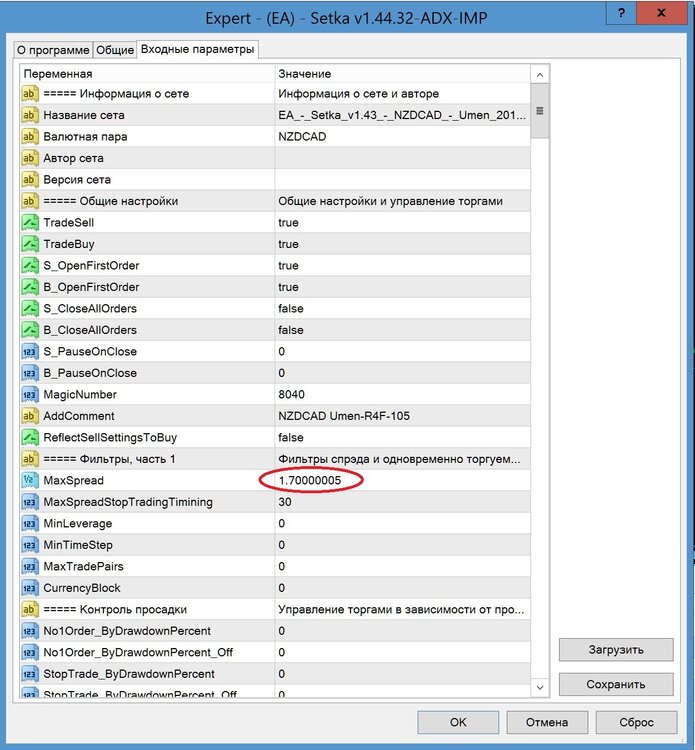Image resolution: width=695 pixels, height=750 pixels.
Task: Click the integer icon next to MagicNumber
Action: pyautogui.click(x=29, y=395)
